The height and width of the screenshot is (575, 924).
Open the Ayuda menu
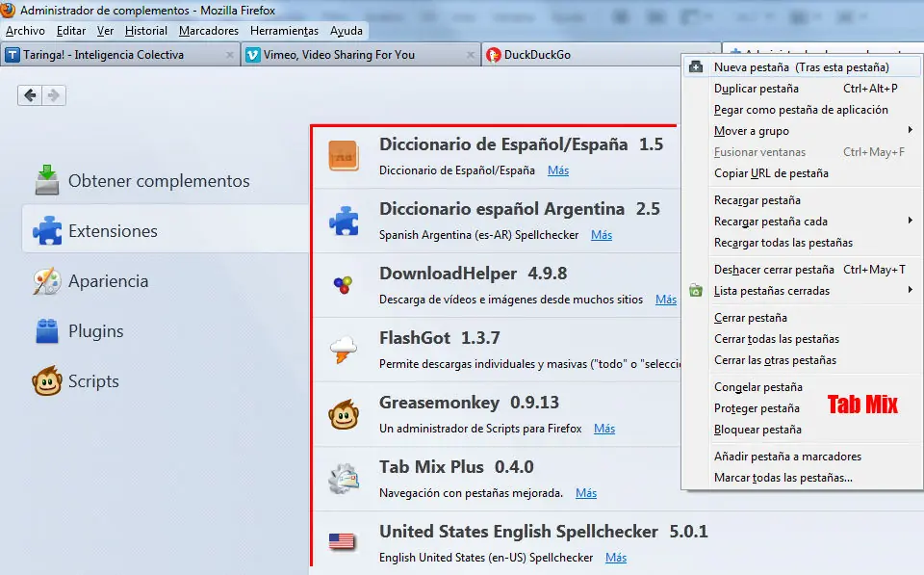coord(346,31)
